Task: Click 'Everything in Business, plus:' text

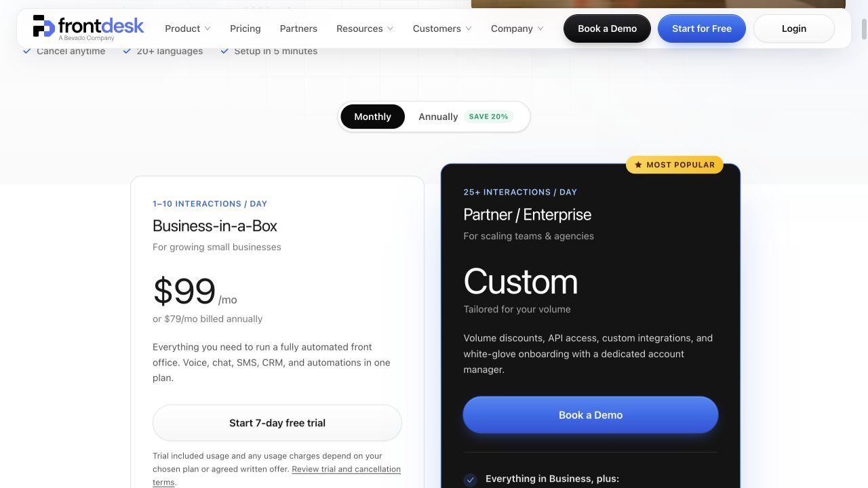Action: click(x=553, y=479)
